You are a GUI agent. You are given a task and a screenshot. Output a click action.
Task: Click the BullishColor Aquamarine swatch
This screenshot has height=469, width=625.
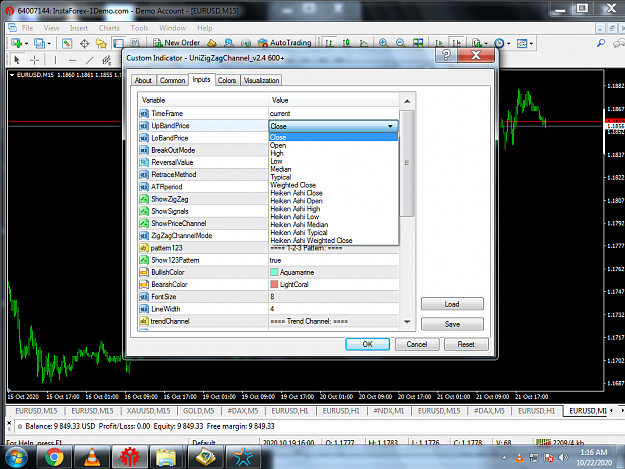(x=274, y=272)
